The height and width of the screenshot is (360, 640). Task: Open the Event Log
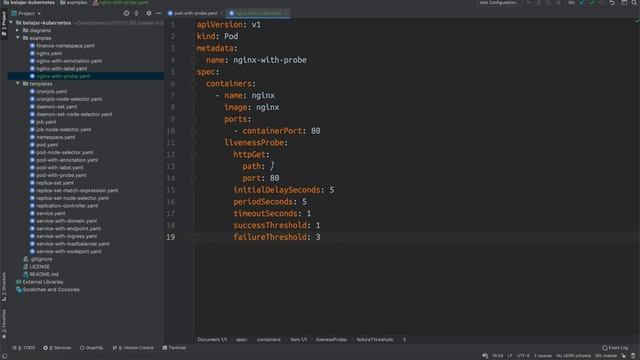tap(615, 348)
